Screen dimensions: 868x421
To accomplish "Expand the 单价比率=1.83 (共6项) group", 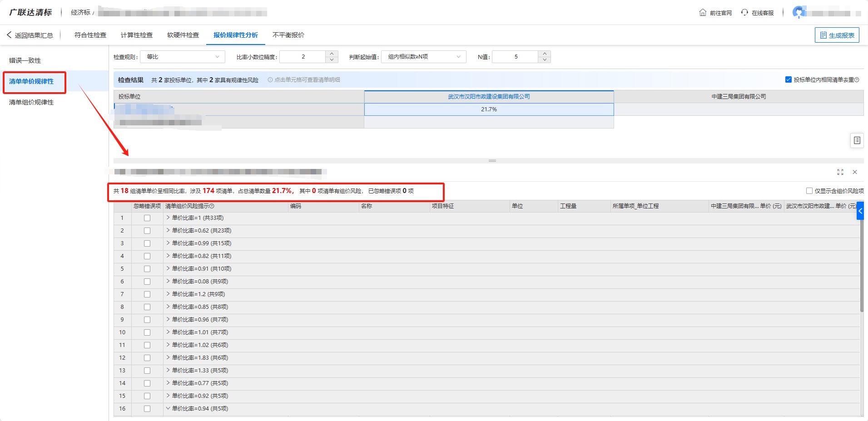I will coord(168,357).
